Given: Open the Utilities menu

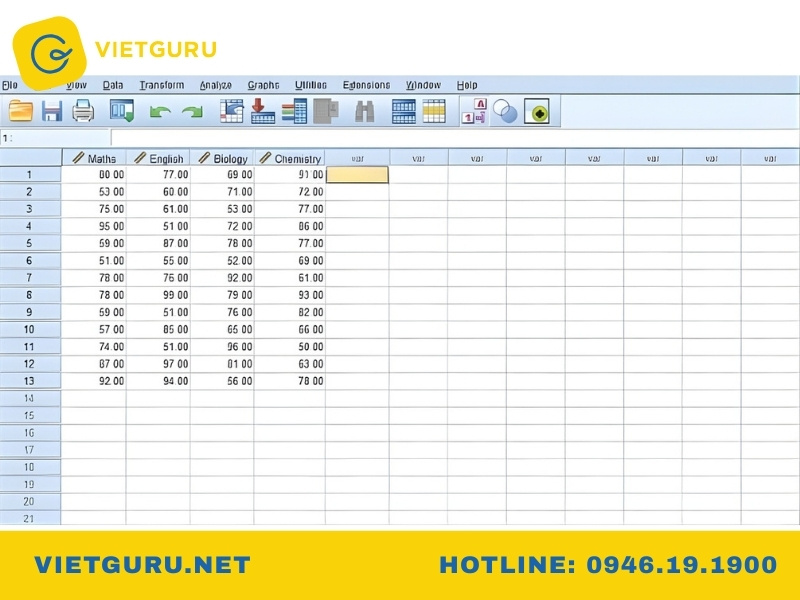Looking at the screenshot, I should [x=311, y=85].
